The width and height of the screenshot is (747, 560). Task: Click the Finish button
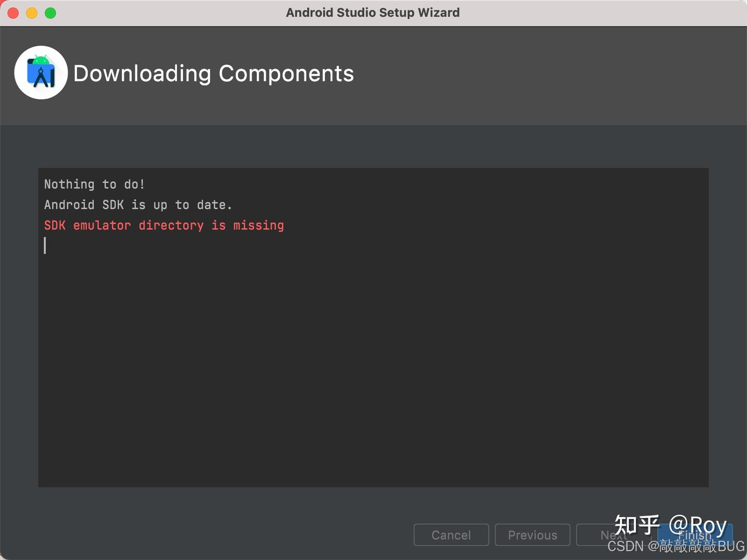(x=695, y=535)
